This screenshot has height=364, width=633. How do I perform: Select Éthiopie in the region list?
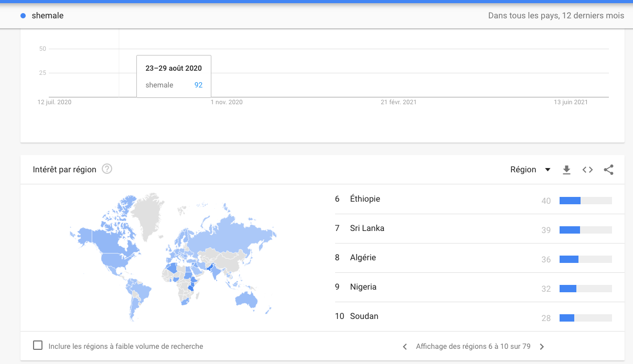point(480,200)
